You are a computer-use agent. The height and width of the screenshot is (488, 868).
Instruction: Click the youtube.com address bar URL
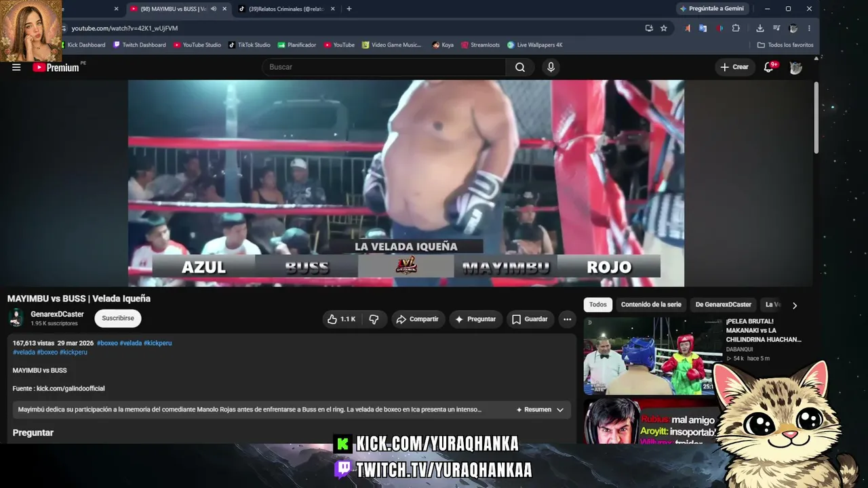[x=125, y=28]
